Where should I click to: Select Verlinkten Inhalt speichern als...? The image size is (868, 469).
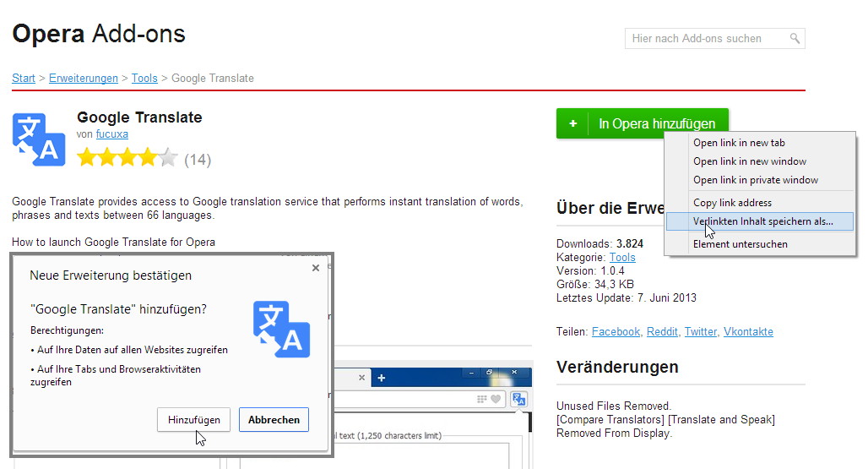click(760, 221)
